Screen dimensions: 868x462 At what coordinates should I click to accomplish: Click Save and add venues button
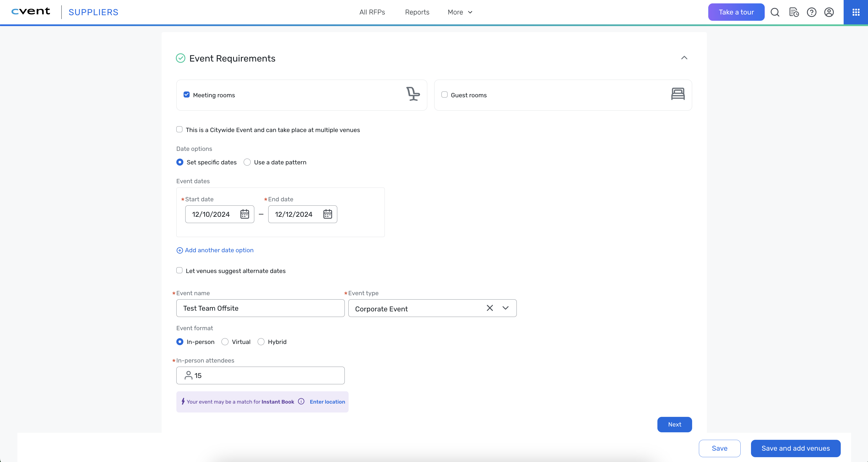(x=796, y=448)
